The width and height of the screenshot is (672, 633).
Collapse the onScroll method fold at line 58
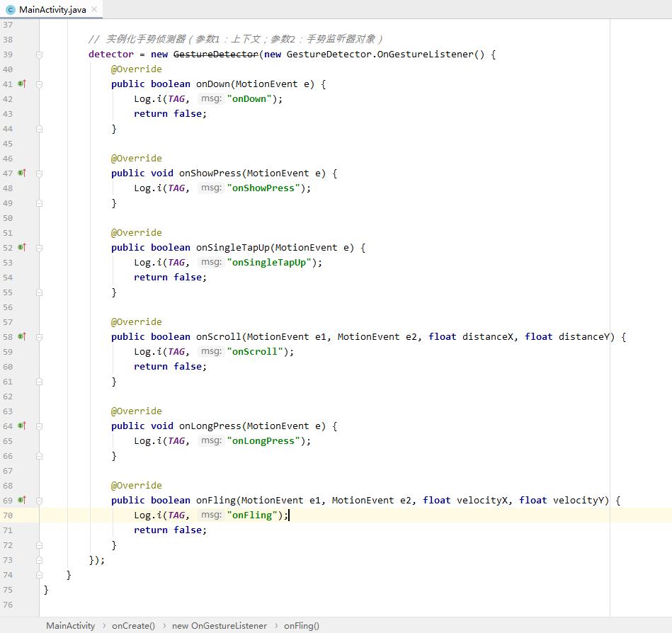(40, 337)
